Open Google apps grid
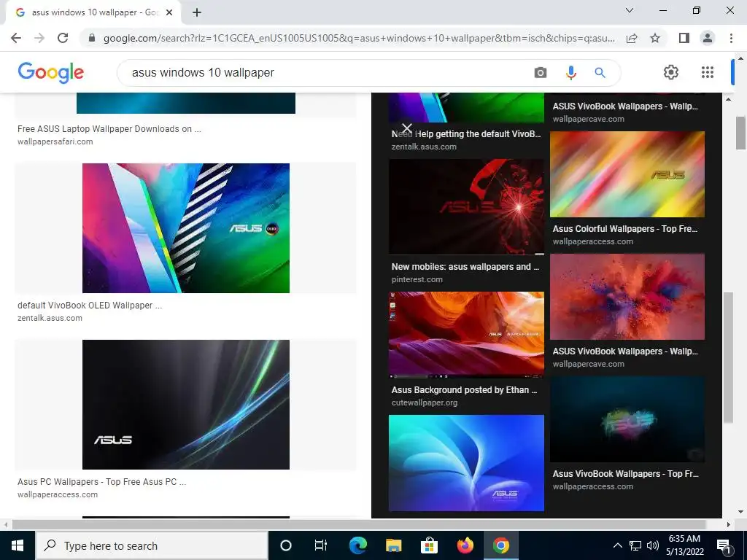747x560 pixels. (x=708, y=72)
